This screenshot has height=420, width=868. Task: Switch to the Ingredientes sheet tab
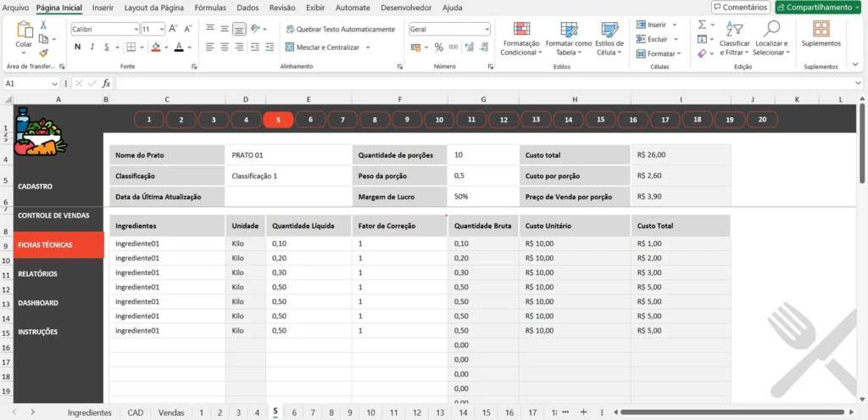[90, 412]
